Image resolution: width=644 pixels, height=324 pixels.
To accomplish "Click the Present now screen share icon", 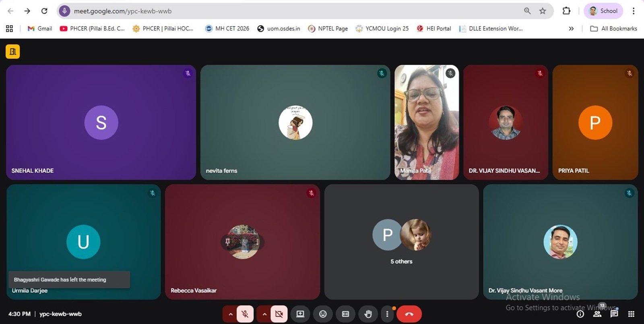I will pos(300,314).
